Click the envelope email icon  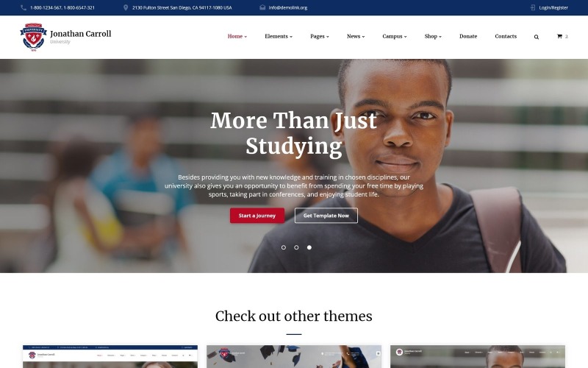[262, 7]
